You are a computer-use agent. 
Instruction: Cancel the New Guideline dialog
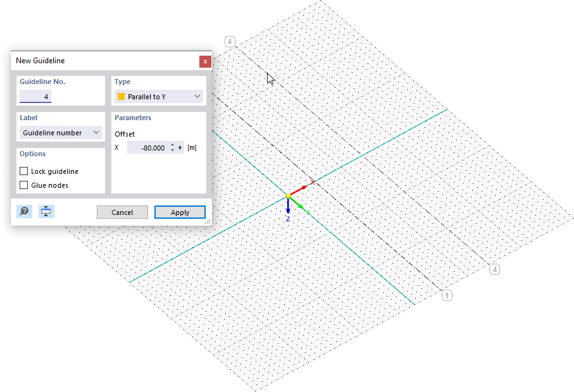122,212
